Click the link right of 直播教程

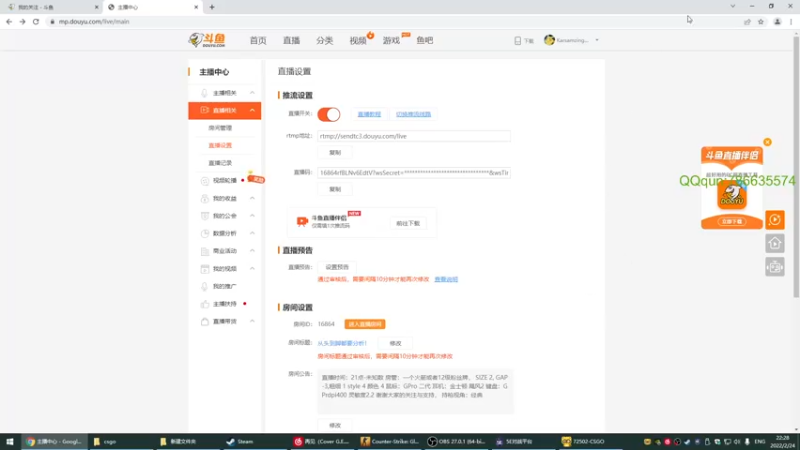(x=413, y=114)
